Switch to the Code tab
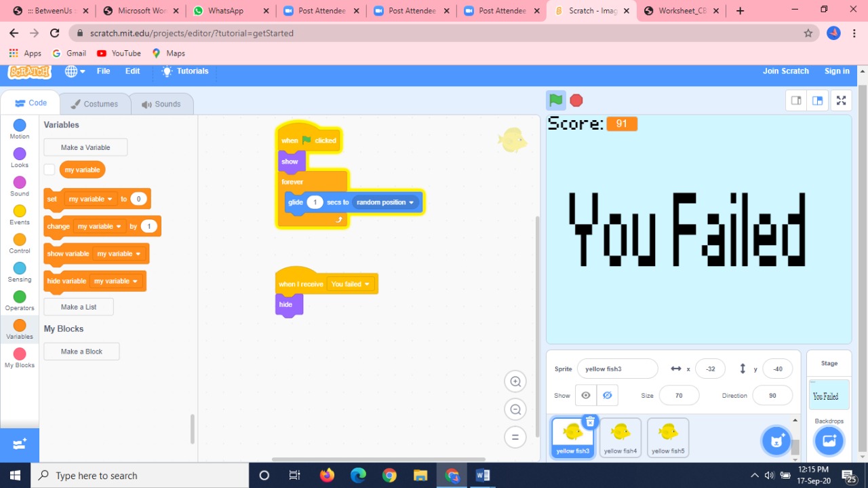868x488 pixels. click(x=31, y=103)
